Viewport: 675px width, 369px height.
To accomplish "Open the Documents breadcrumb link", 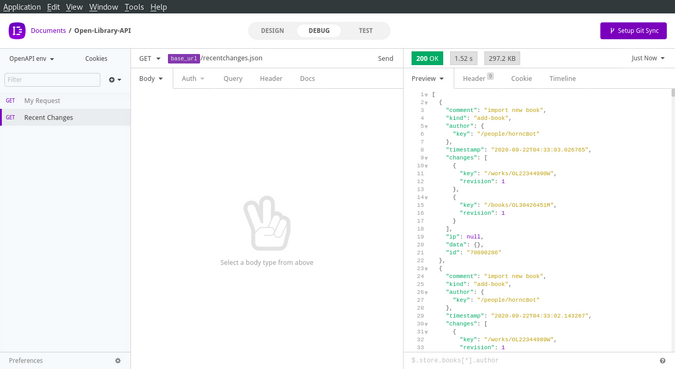I will tap(48, 31).
